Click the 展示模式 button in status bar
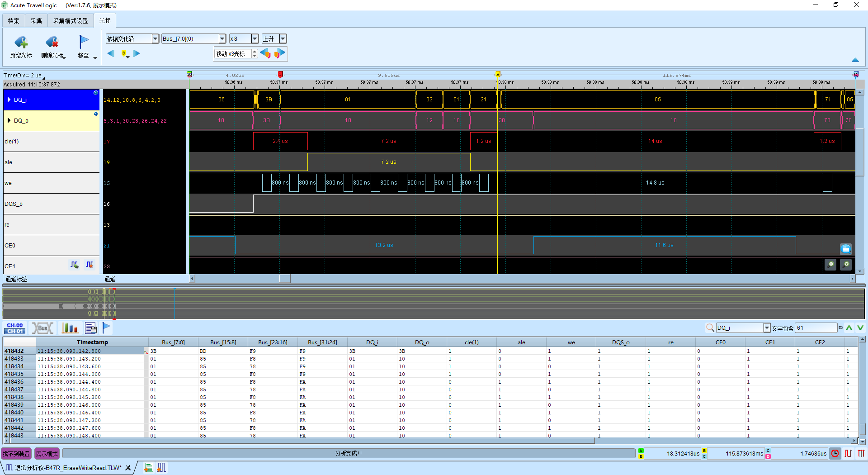 [47, 454]
